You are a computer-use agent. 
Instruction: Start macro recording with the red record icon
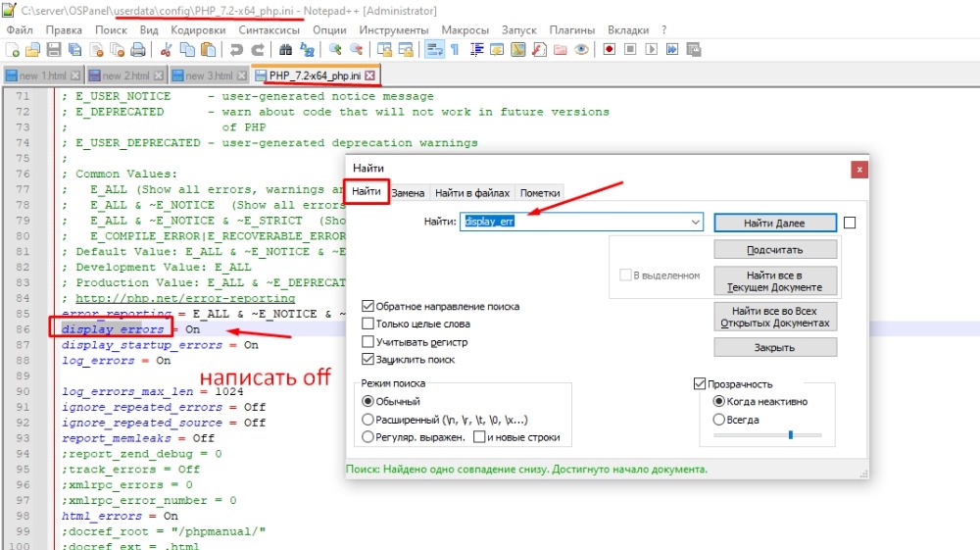pos(609,49)
